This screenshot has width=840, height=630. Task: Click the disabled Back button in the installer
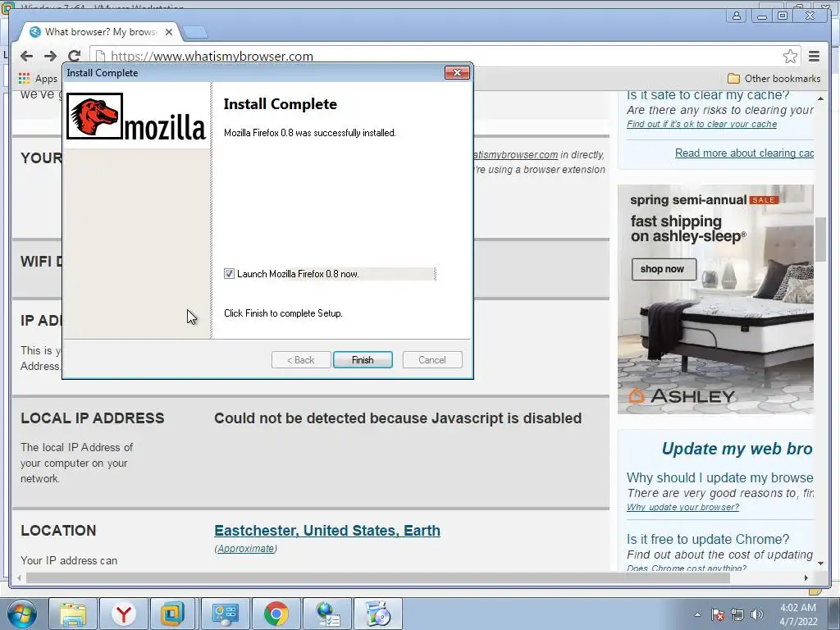300,360
